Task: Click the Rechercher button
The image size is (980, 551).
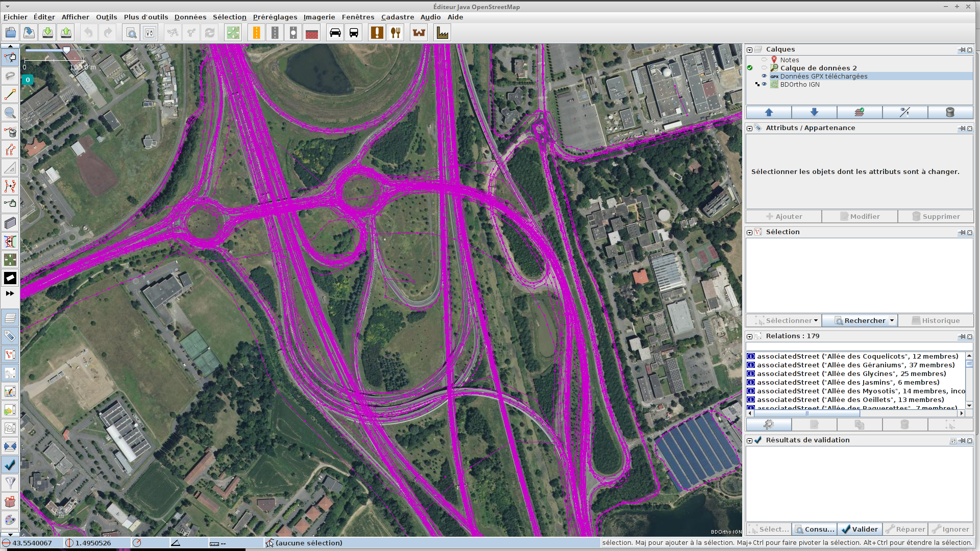Action: 859,320
